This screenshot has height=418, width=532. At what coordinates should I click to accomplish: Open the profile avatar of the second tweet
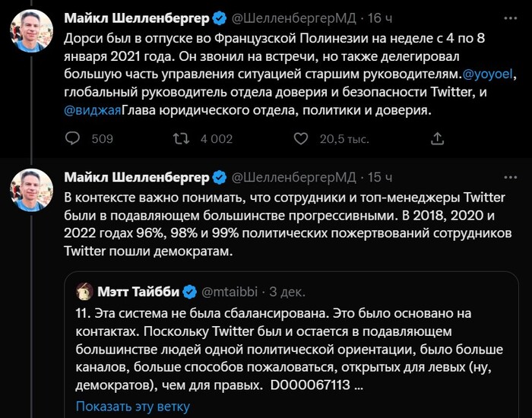coord(31,191)
